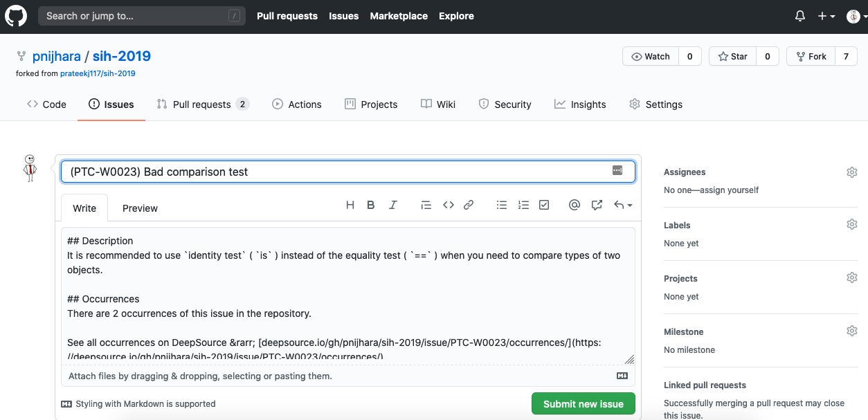
Task: Star the sih-2019 repository
Action: (733, 57)
